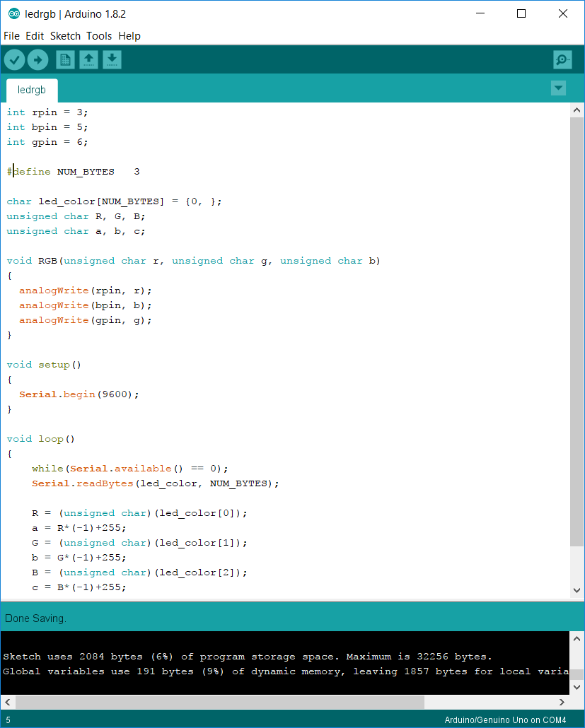Click the 'unsigned char a, b, c;' line
The image size is (585, 728).
tap(76, 231)
